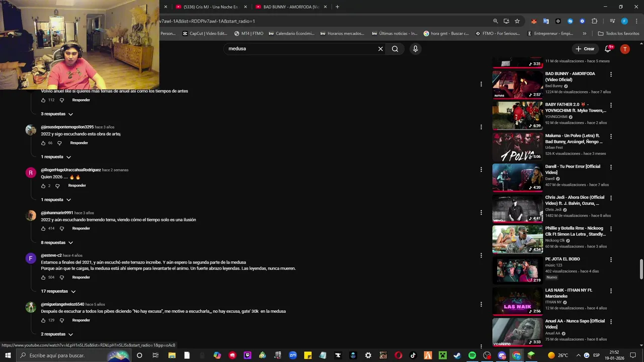Expand '1 respuesta' under @jesusdepontemogollon3295

click(56, 157)
